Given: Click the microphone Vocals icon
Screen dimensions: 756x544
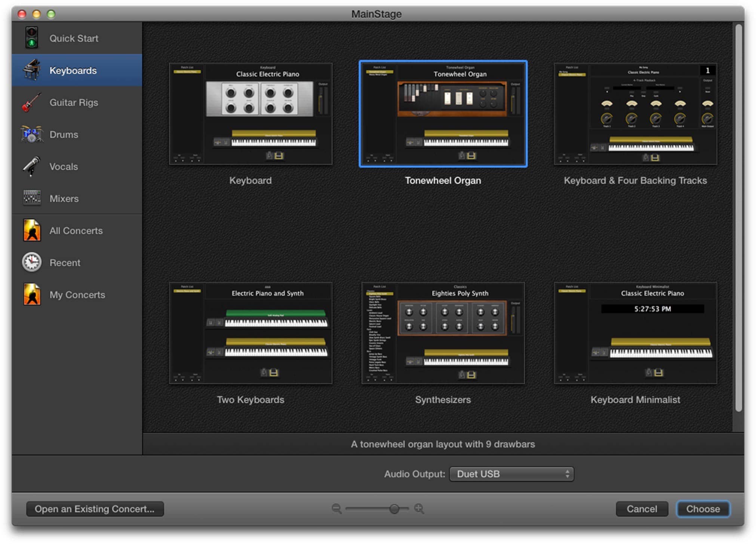Looking at the screenshot, I should point(32,166).
